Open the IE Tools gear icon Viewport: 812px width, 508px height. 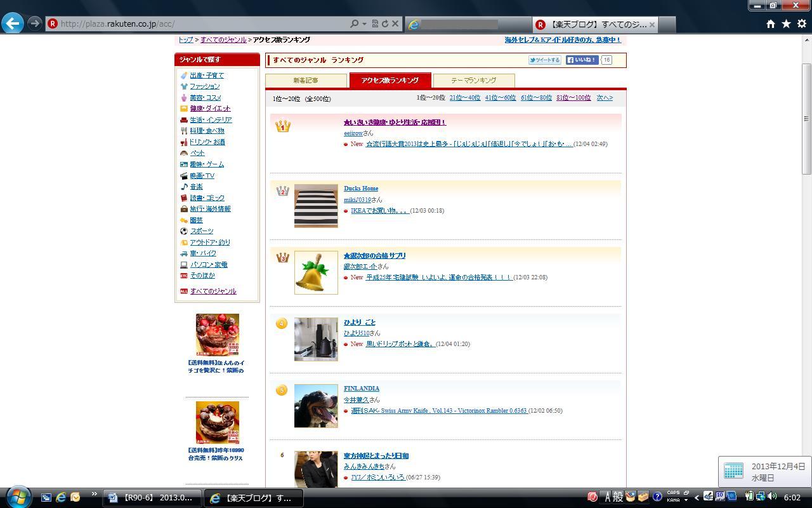pos(801,23)
